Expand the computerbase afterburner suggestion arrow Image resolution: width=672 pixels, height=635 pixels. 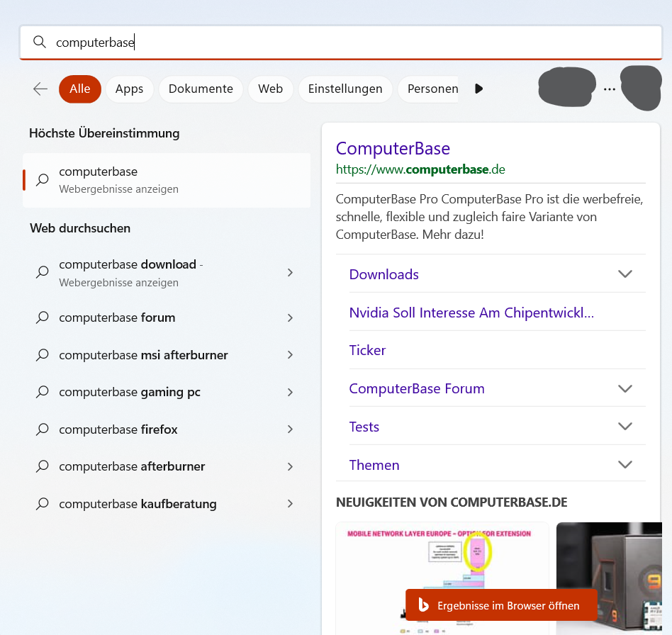pos(290,466)
